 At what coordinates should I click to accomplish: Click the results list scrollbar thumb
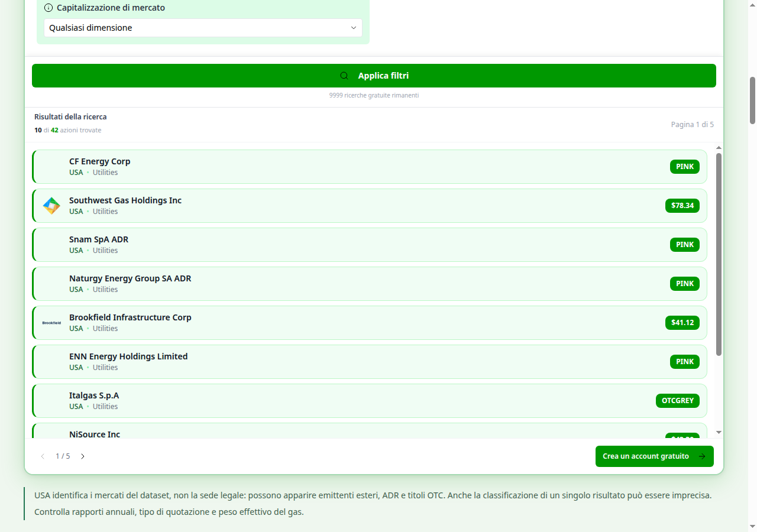719,254
